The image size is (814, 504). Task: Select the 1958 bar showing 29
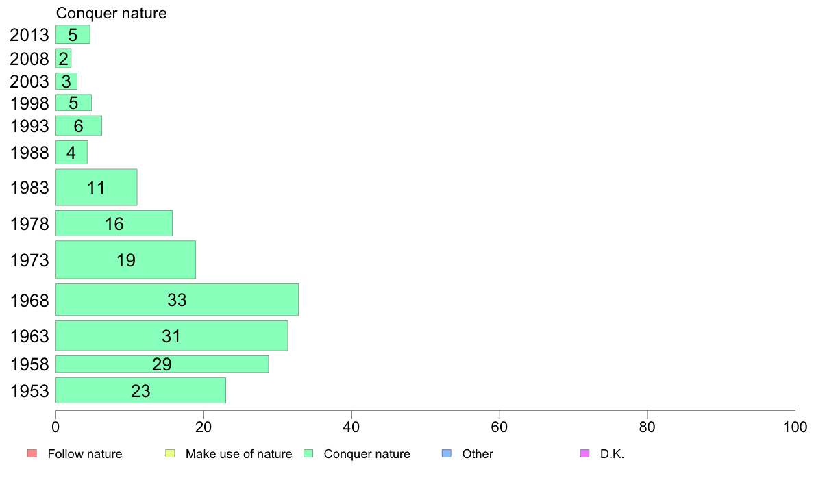pyautogui.click(x=162, y=364)
